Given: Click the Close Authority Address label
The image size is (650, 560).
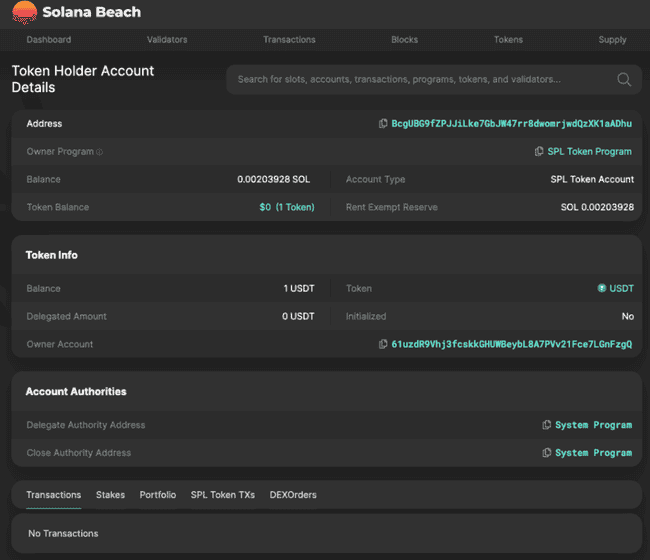Looking at the screenshot, I should (79, 453).
